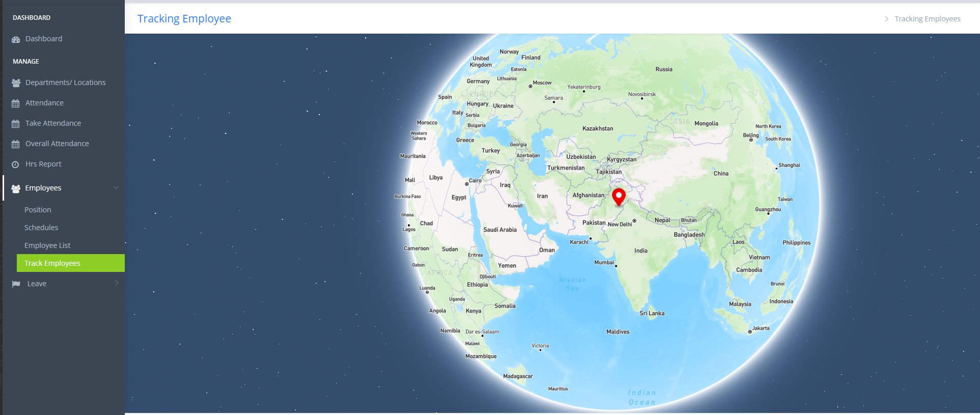Open the Position submenu item
This screenshot has height=415, width=980.
(38, 210)
